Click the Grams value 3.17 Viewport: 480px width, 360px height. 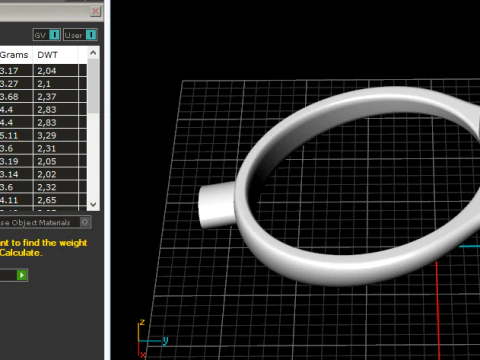click(9, 71)
